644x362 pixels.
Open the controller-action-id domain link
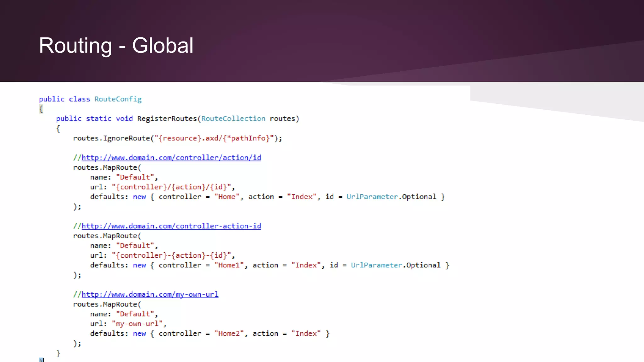pos(171,226)
